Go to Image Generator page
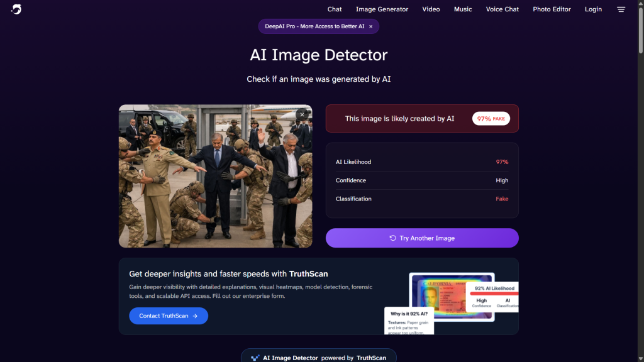 tap(382, 9)
